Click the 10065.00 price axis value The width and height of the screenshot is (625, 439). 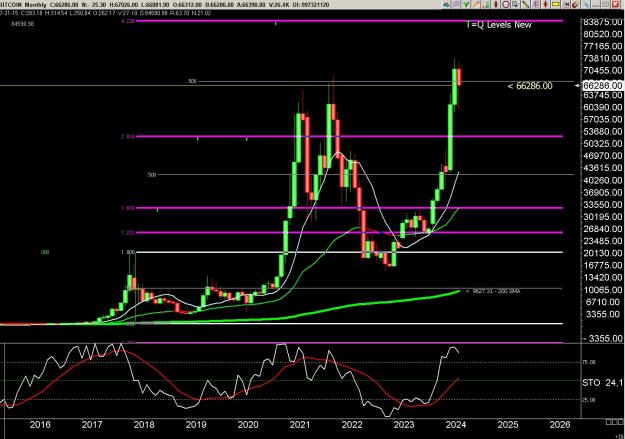pos(602,290)
